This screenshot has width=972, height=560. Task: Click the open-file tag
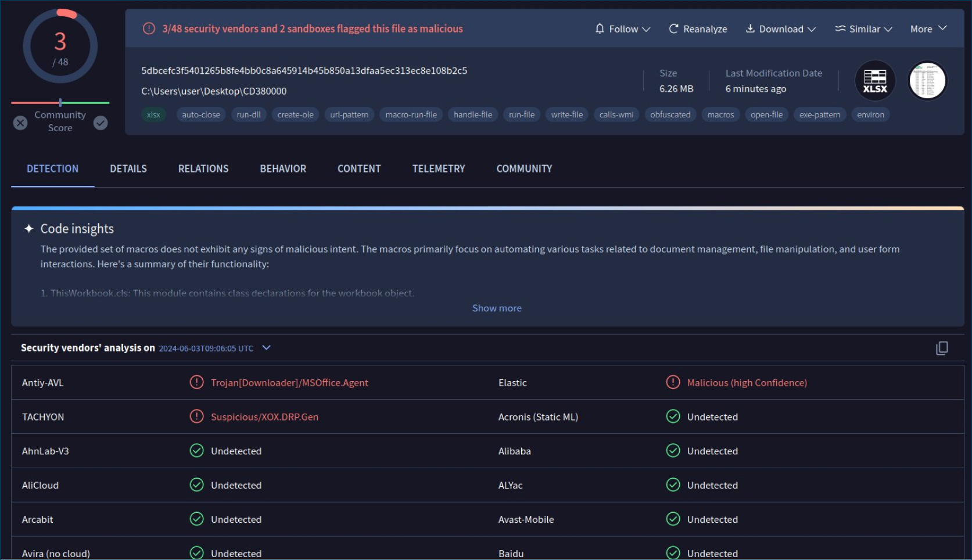766,114
